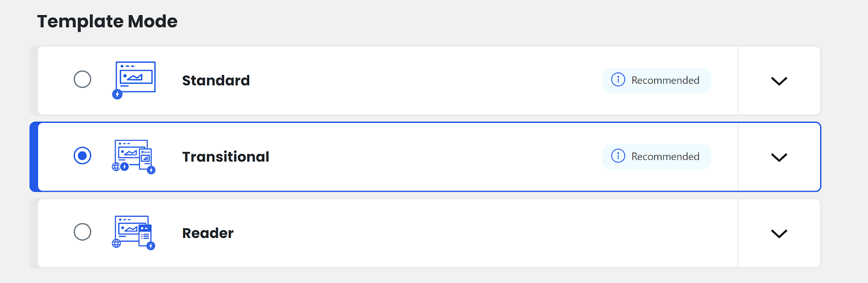Image resolution: width=868 pixels, height=283 pixels.
Task: Click the Transitional mode label
Action: (x=226, y=156)
